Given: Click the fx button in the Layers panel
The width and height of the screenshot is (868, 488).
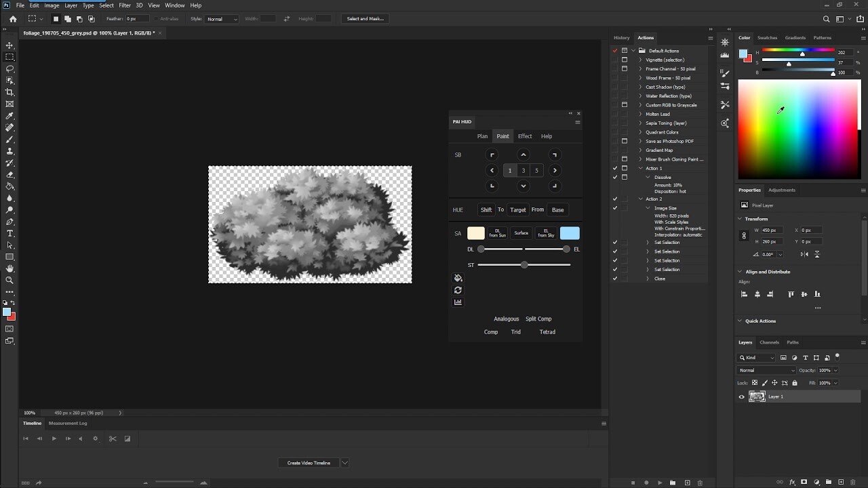Looking at the screenshot, I should (793, 482).
